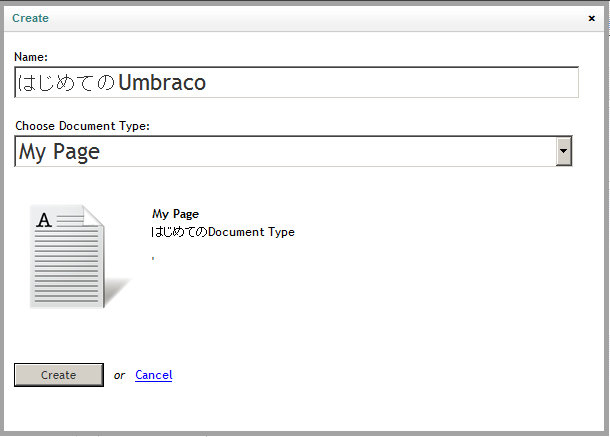610x437 pixels.
Task: Click the 'Choose Document Type:' label
Action: click(x=82, y=126)
